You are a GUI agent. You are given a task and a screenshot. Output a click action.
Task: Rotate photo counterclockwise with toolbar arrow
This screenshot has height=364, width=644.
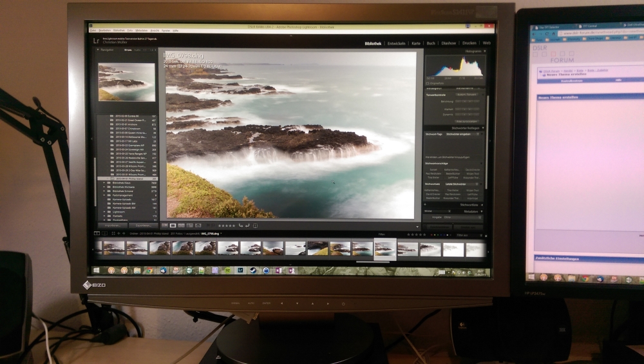(x=240, y=225)
